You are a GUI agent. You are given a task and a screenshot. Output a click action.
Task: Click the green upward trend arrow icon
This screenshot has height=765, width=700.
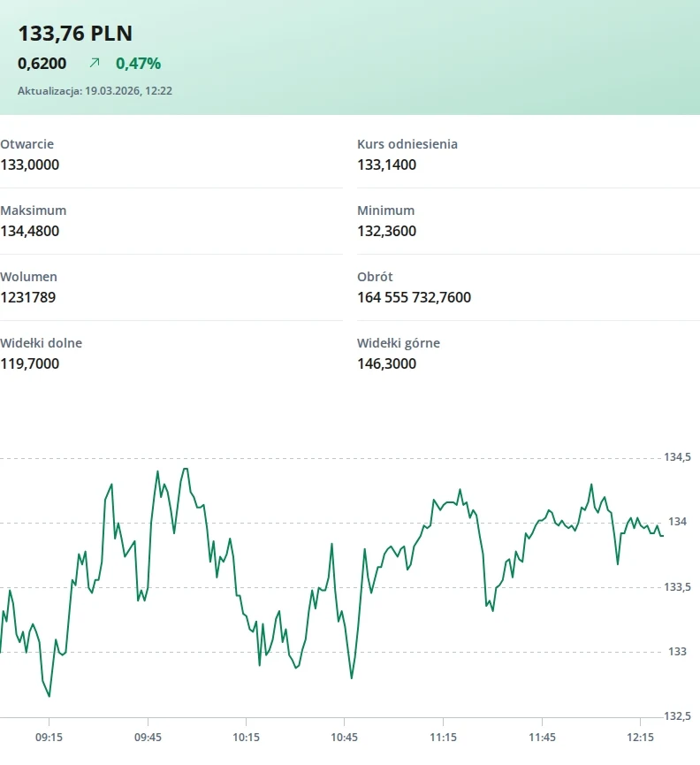pos(95,63)
